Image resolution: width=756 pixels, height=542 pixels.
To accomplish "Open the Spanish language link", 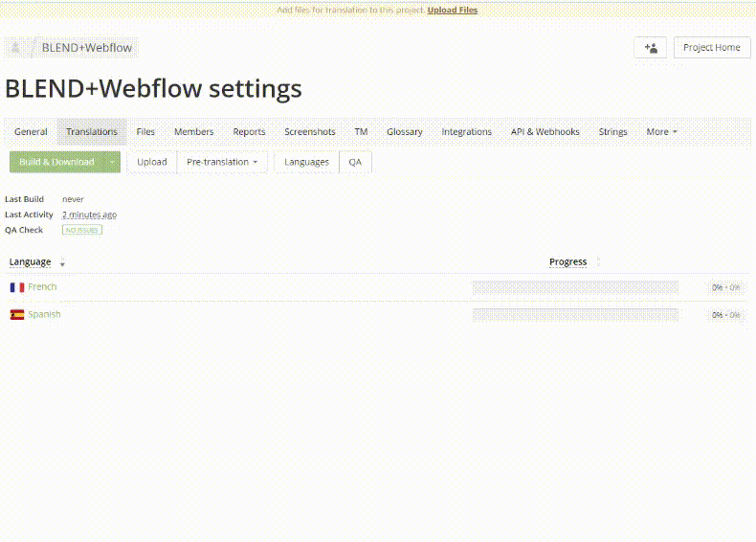I will click(44, 314).
